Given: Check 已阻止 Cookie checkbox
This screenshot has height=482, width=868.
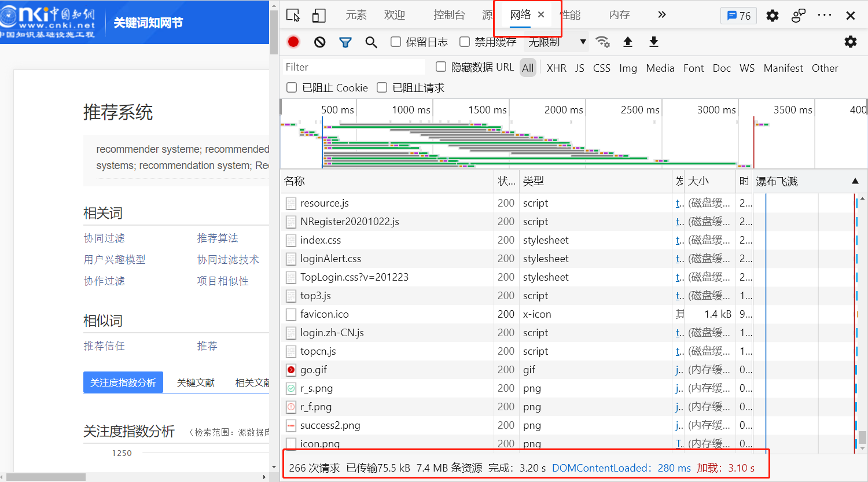Looking at the screenshot, I should point(292,87).
